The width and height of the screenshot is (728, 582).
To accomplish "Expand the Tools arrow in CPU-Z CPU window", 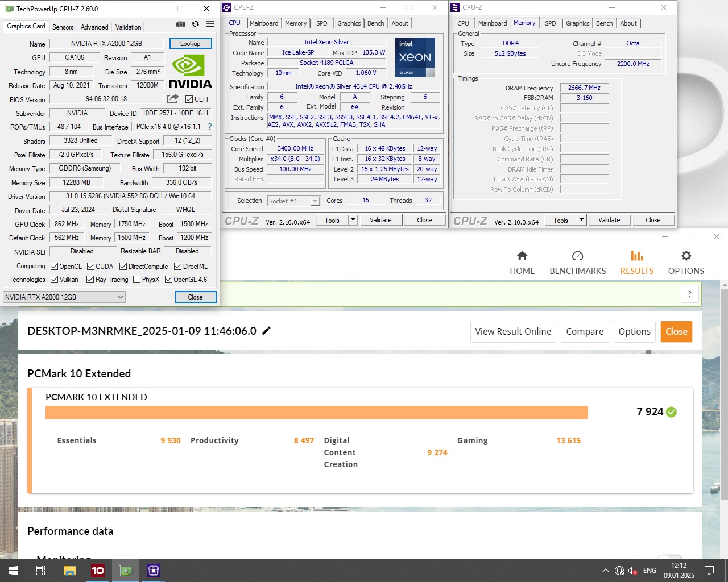I will pyautogui.click(x=353, y=220).
